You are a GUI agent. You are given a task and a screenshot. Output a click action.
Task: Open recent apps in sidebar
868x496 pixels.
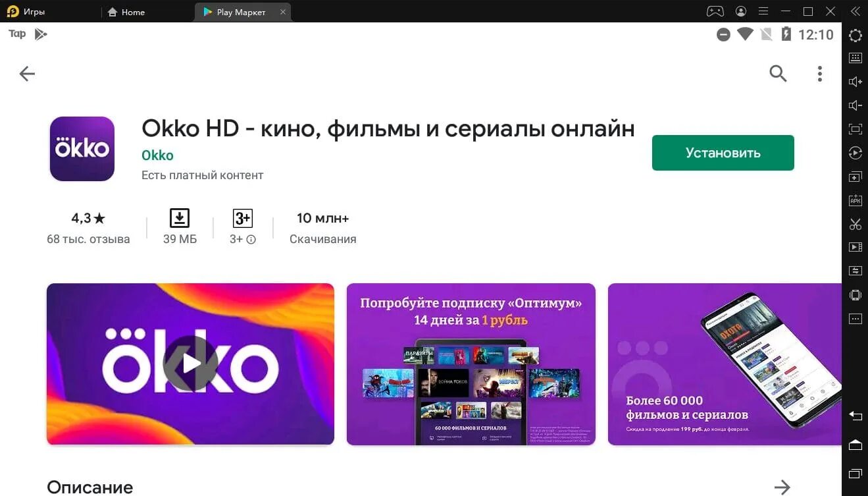point(855,474)
